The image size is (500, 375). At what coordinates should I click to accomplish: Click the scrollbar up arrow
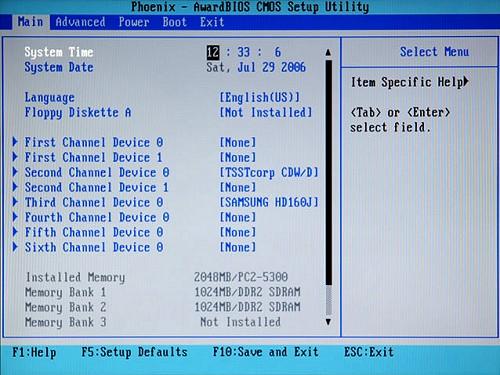pos(328,52)
